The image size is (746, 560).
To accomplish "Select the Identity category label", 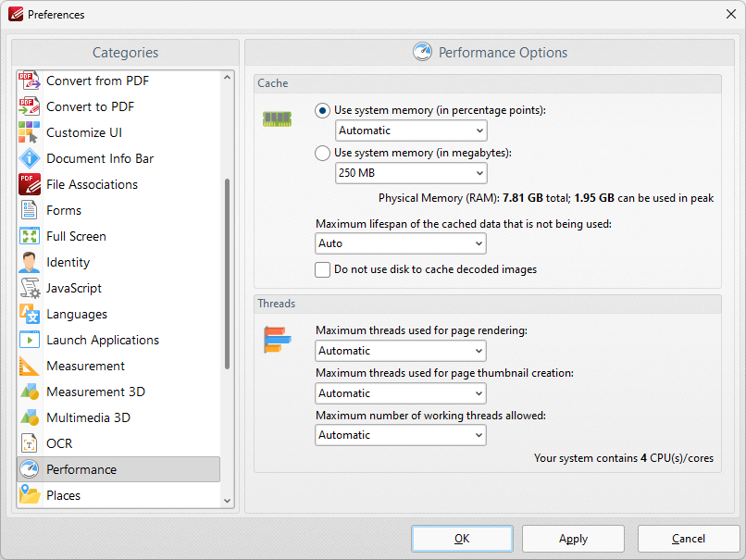I will coord(68,262).
